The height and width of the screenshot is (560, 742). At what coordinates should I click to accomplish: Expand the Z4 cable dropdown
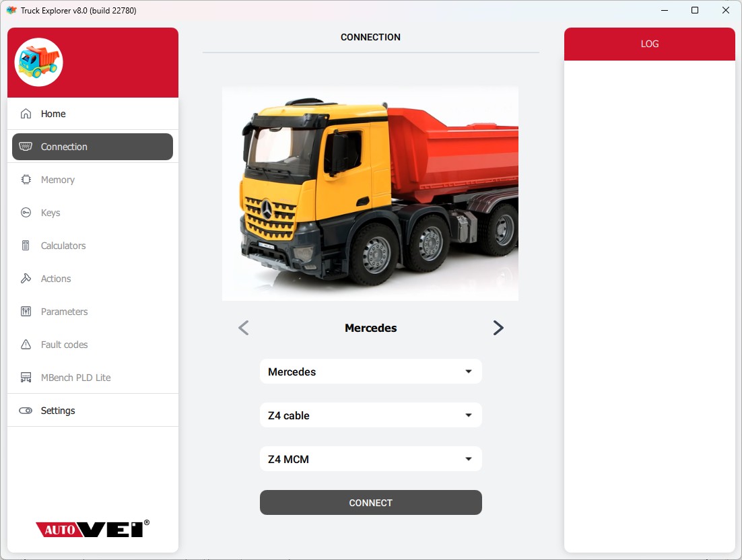[x=370, y=415]
